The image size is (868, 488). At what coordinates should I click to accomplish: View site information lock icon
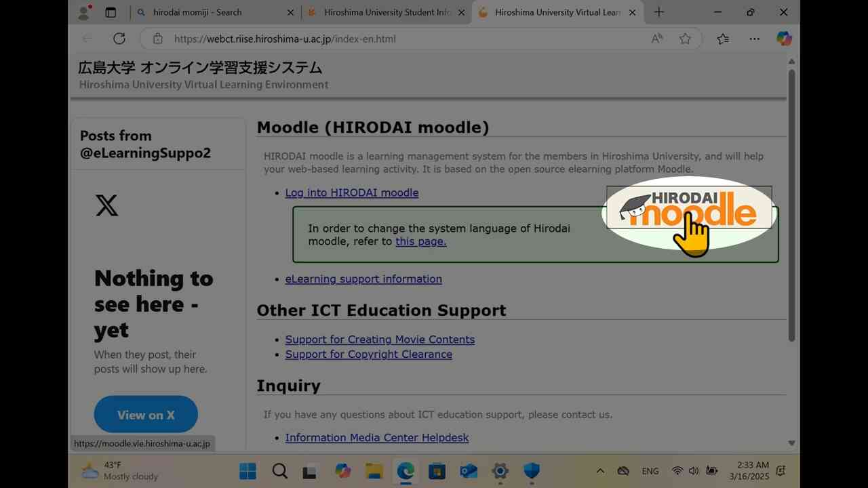(157, 39)
